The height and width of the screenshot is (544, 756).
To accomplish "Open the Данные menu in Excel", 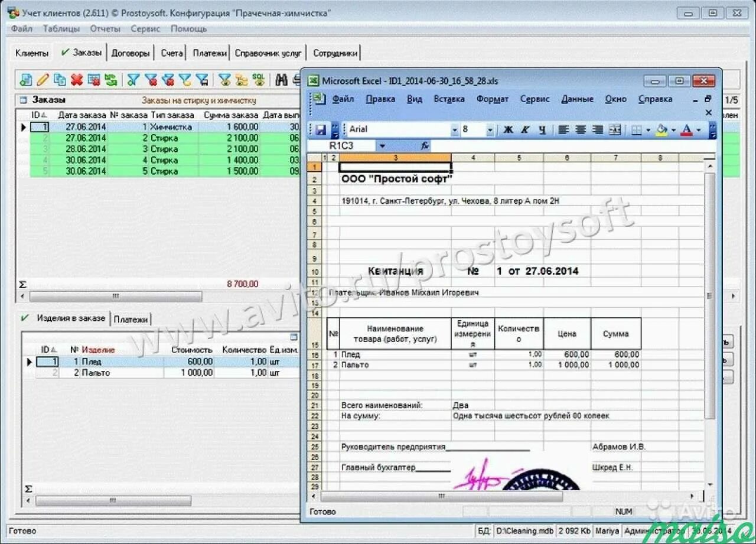I will [x=577, y=99].
